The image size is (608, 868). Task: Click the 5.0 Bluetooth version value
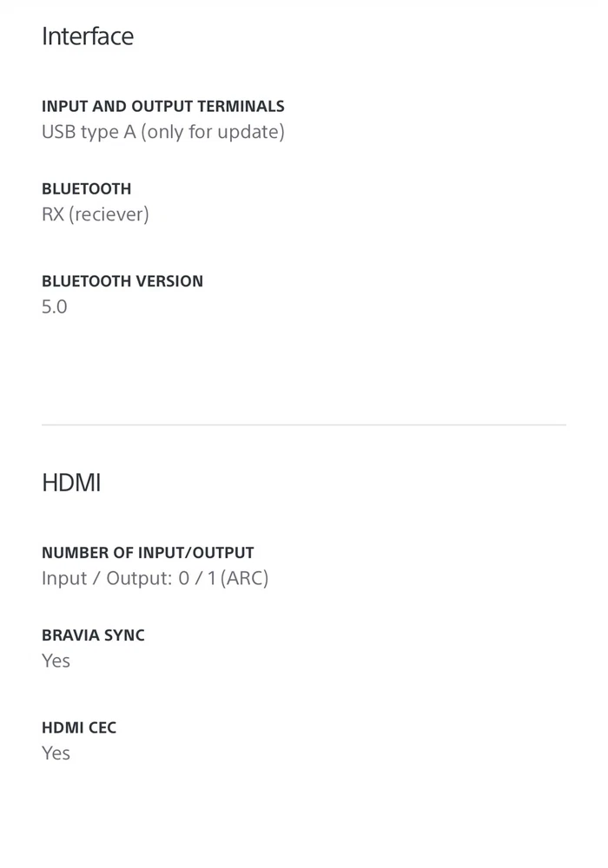point(54,307)
